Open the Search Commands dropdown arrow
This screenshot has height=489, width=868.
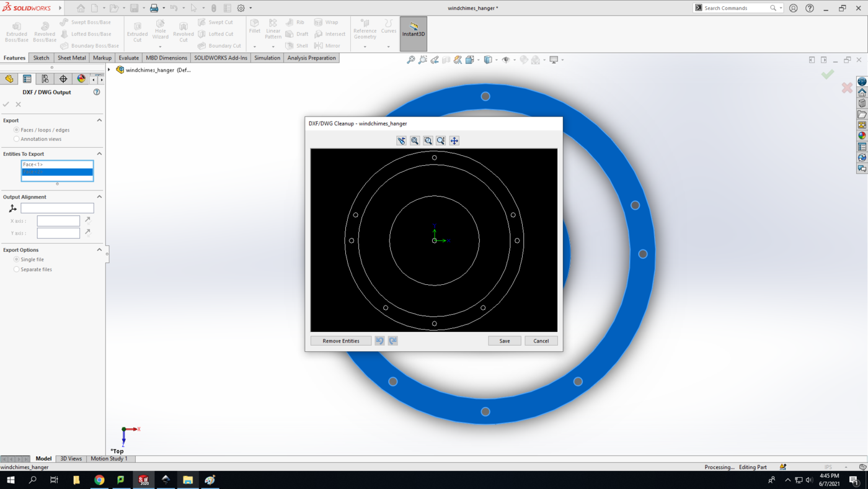(x=781, y=8)
